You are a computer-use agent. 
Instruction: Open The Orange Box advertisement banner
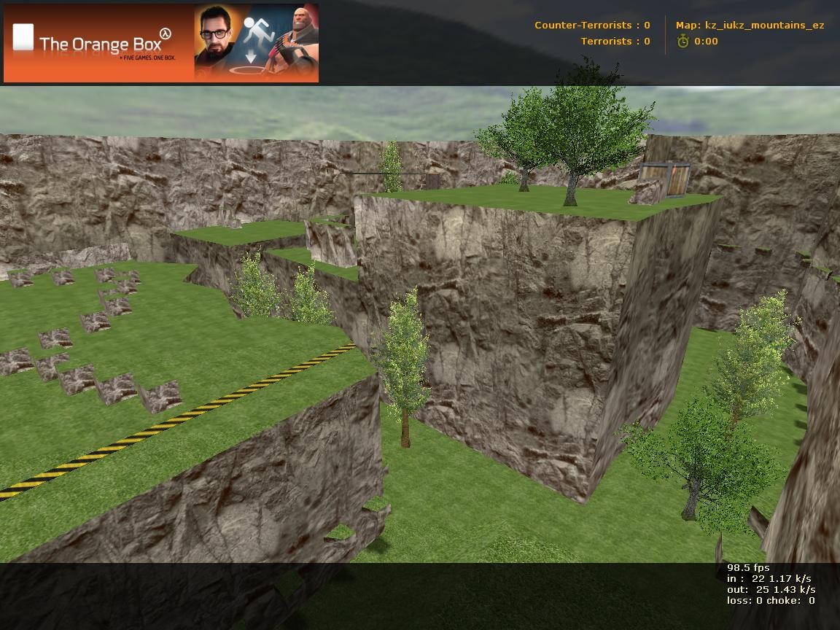pyautogui.click(x=160, y=44)
